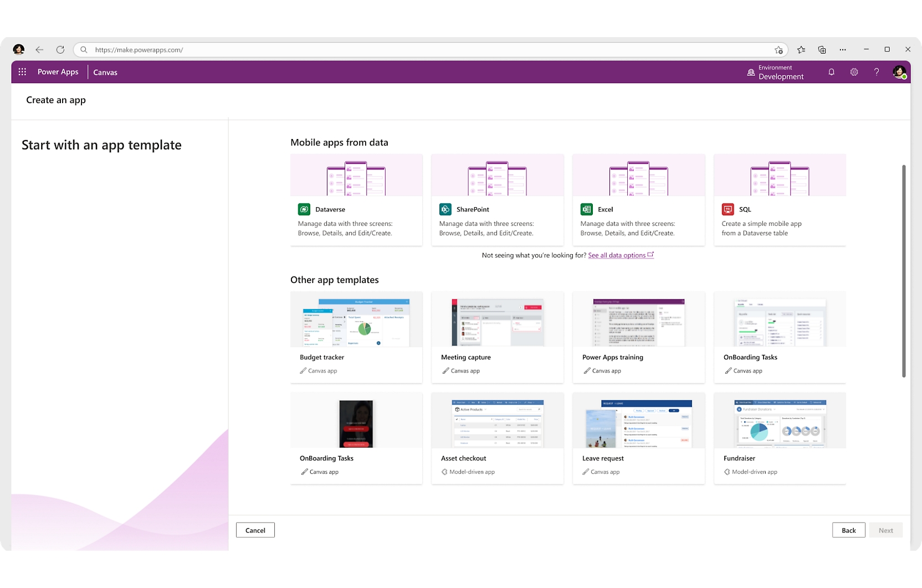
Task: Open the app launcher waffle icon
Action: [x=22, y=72]
